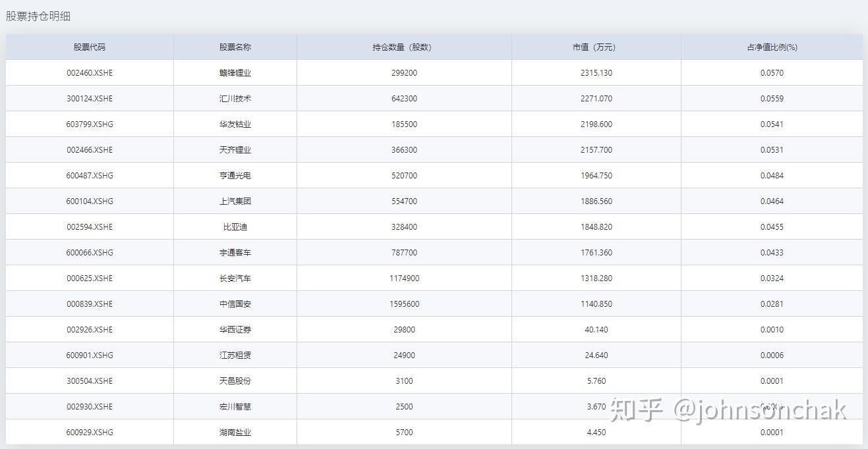Open the 赣锋锂业 stock entry

[x=235, y=72]
